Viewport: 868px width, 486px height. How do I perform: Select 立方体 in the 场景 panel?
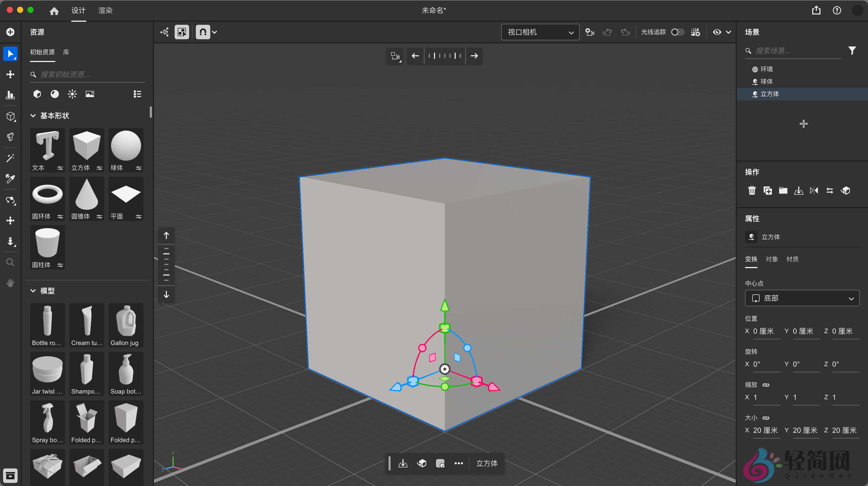[770, 94]
